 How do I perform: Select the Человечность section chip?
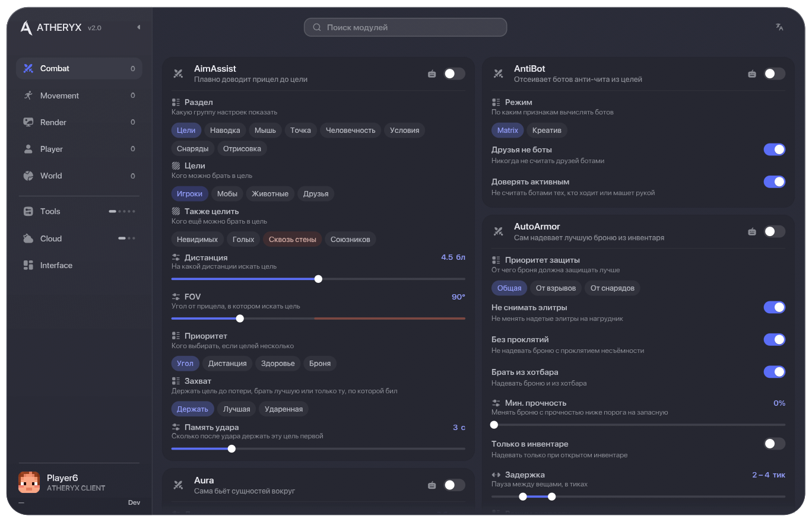[350, 130]
